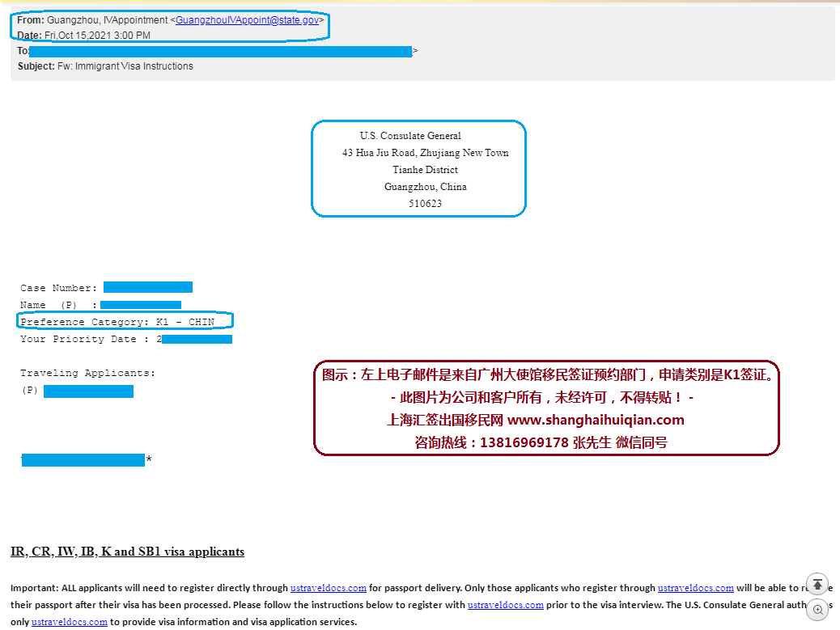Click the subject 'Fw: Immigrant Visa Instructions'

click(x=125, y=66)
